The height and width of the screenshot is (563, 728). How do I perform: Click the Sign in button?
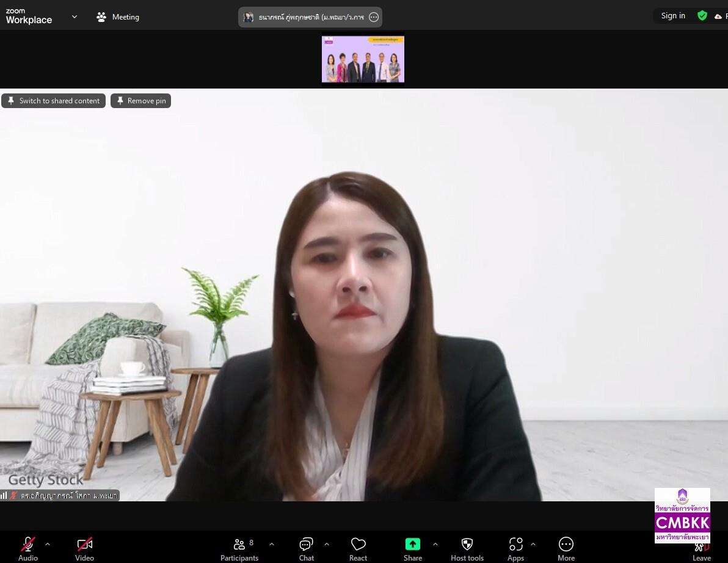pyautogui.click(x=673, y=16)
